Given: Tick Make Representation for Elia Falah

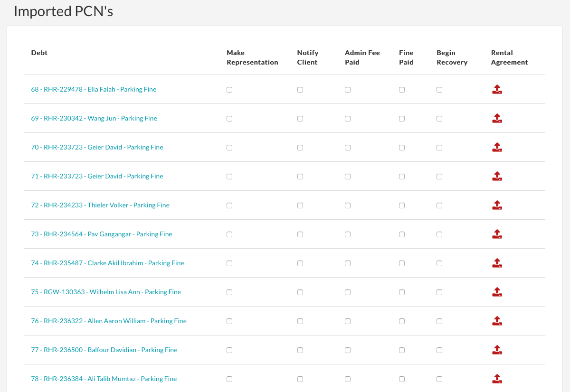Looking at the screenshot, I should coord(229,90).
